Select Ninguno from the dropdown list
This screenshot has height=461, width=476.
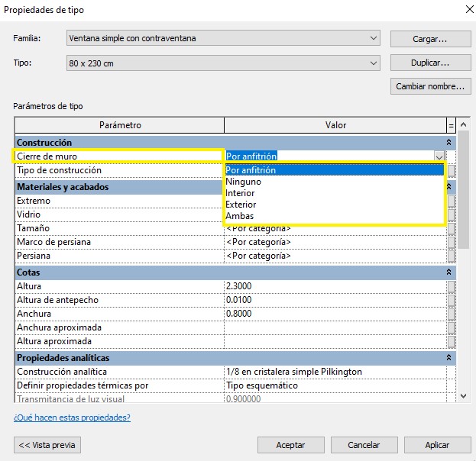pyautogui.click(x=243, y=182)
